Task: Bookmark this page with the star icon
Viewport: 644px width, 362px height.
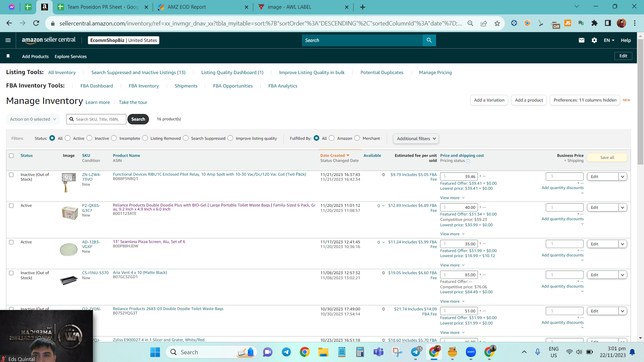Action: (497, 23)
